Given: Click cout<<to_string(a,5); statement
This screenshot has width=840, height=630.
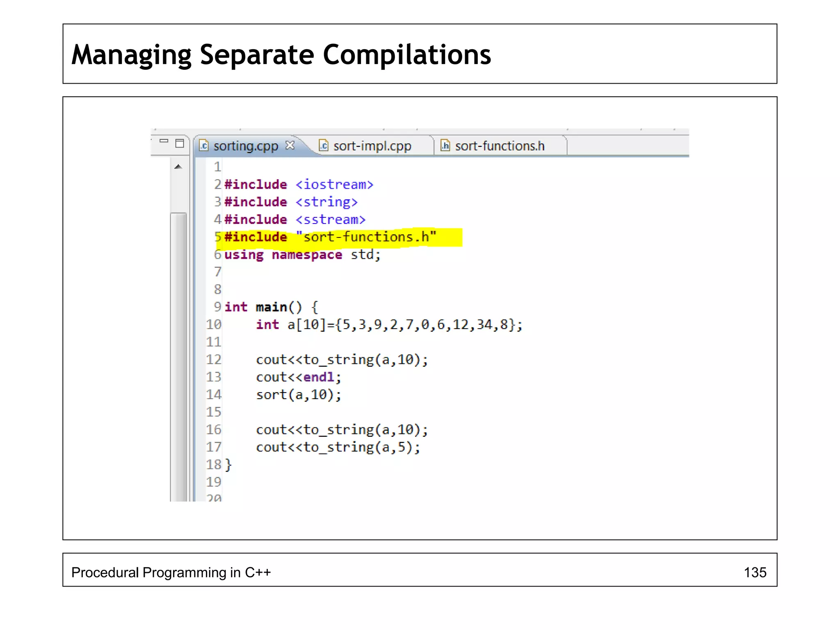Looking at the screenshot, I should point(338,447).
